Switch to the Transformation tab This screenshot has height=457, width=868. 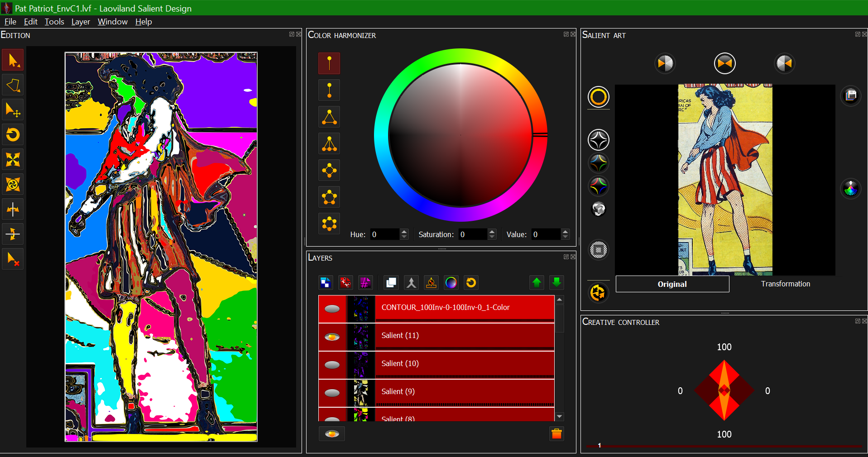click(x=786, y=284)
